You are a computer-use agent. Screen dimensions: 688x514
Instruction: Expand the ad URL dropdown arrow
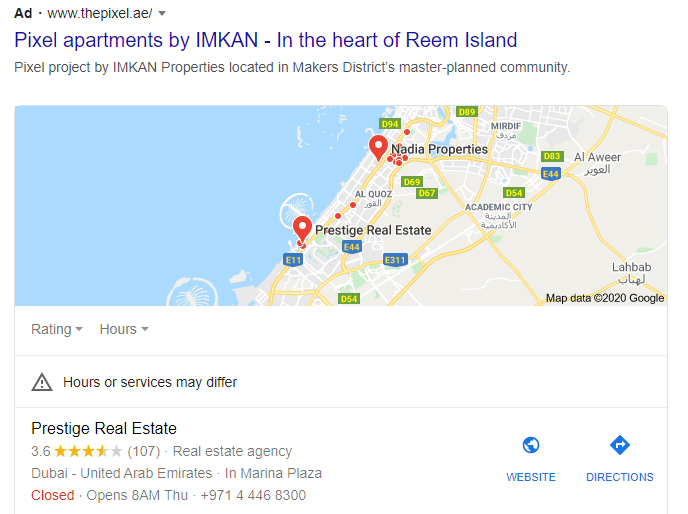pos(162,14)
